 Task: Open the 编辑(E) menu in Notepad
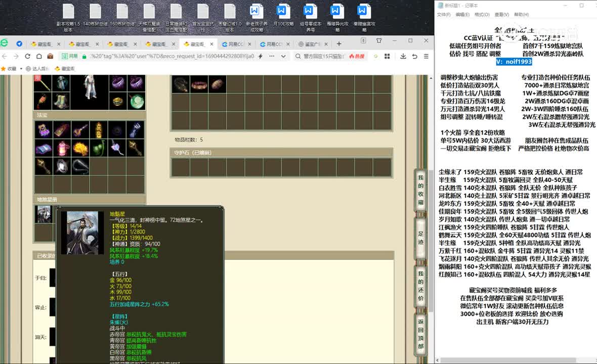coord(462,15)
